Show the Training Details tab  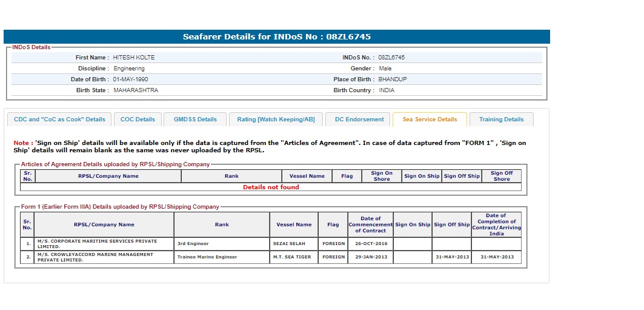(501, 120)
